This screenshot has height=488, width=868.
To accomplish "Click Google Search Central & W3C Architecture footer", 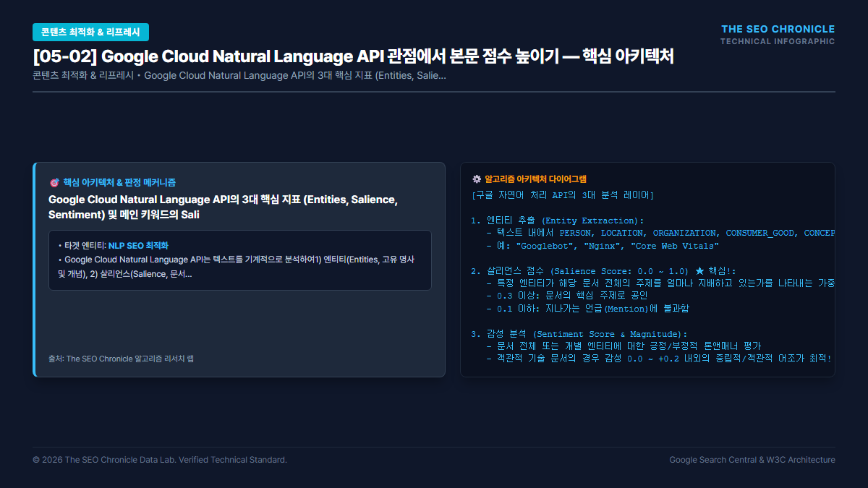I will [752, 460].
